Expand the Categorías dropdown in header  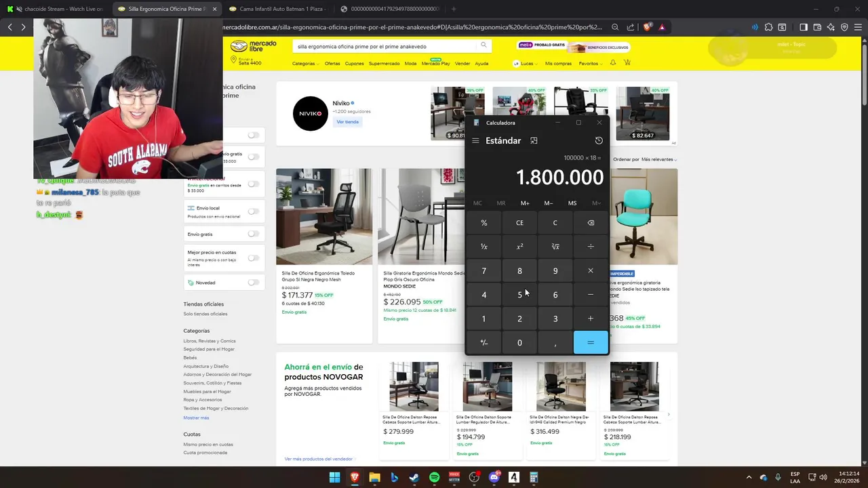coord(306,64)
